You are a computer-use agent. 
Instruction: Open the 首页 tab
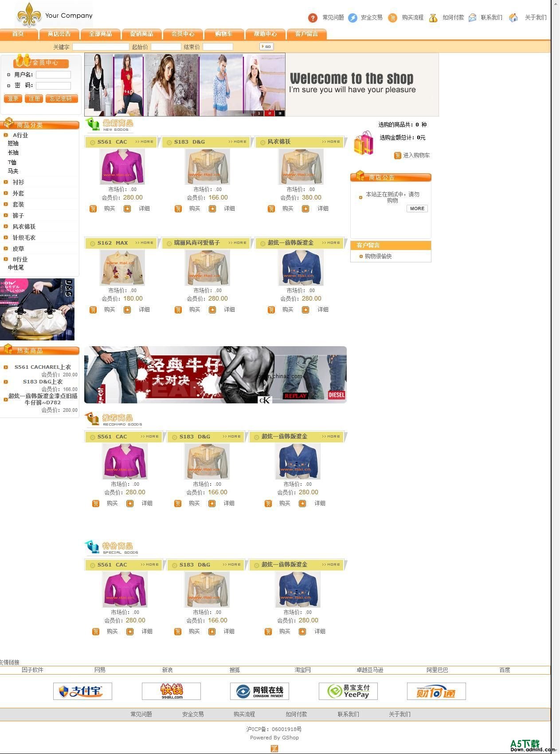18,34
